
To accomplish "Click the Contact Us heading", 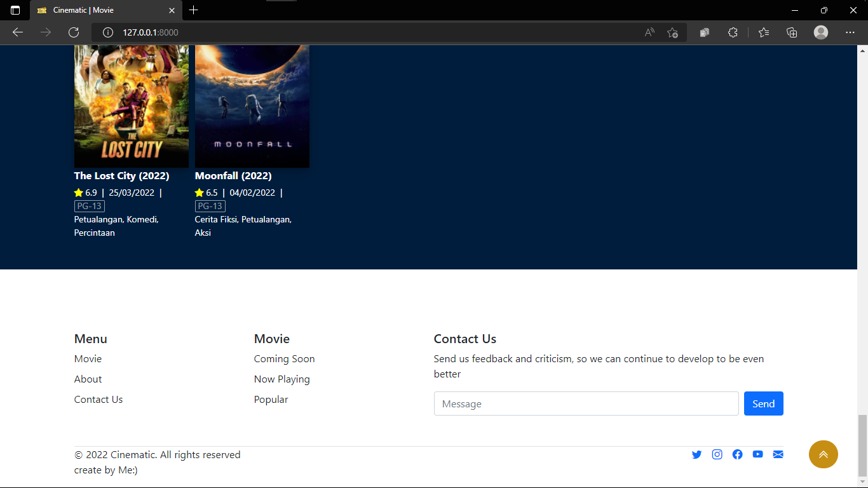I will point(465,339).
